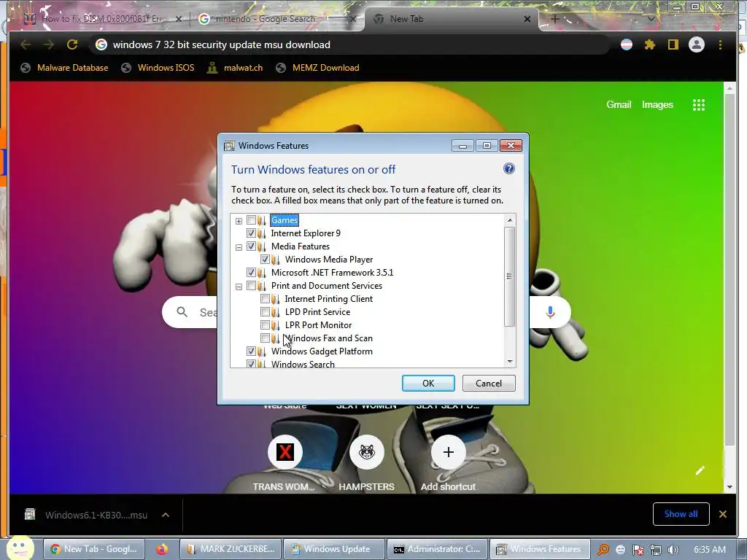
Task: Click the Start button on the taskbar
Action: coord(20,548)
